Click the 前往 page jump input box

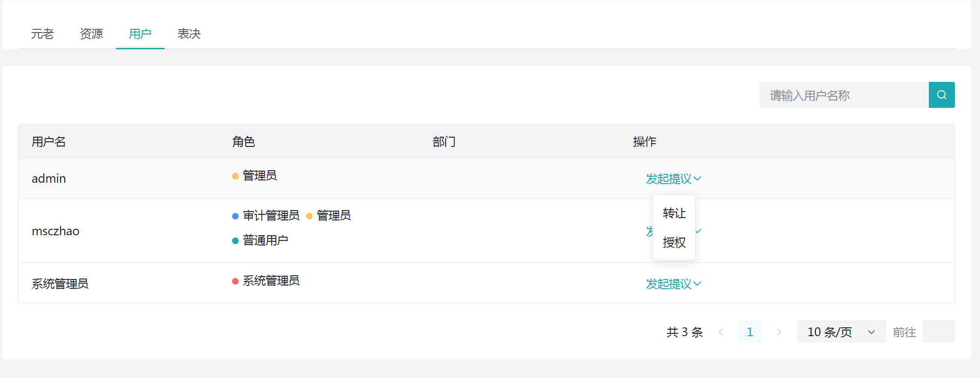tap(938, 332)
